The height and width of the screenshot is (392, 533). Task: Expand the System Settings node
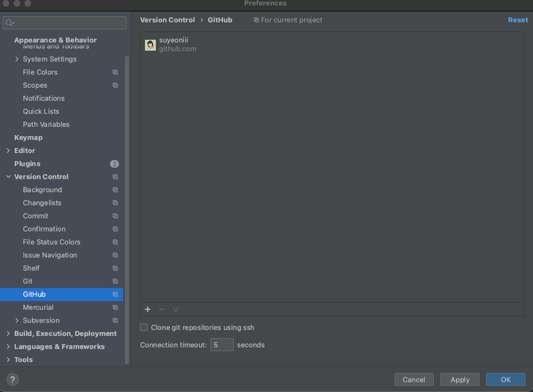[17, 59]
